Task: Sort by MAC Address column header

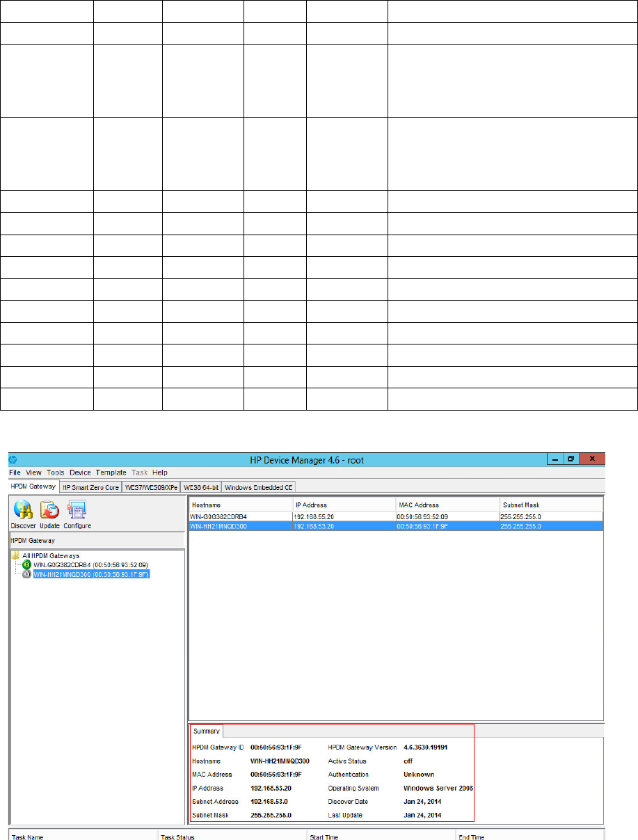Action: pos(447,505)
